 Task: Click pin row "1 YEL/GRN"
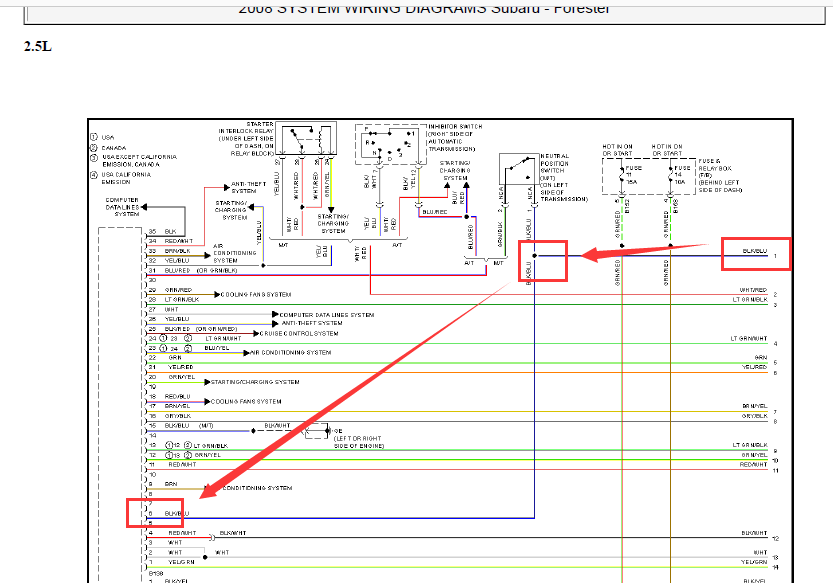pos(172,562)
